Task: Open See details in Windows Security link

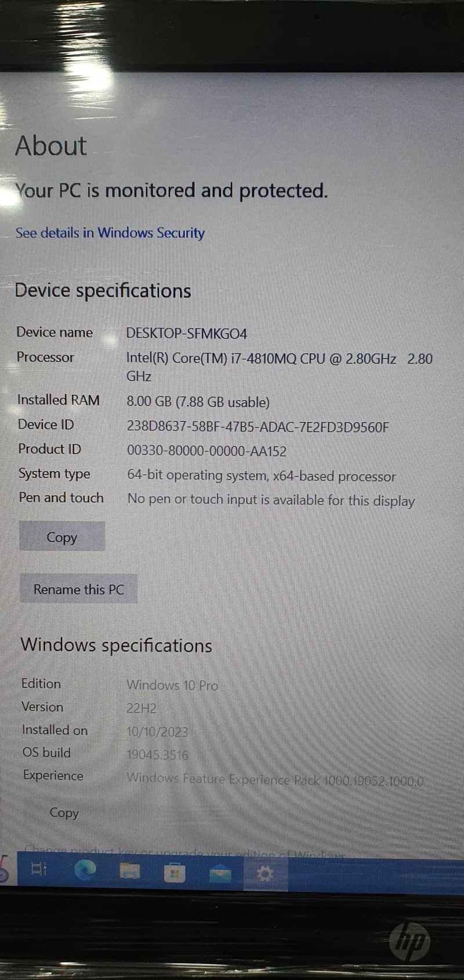Action: pyautogui.click(x=110, y=233)
